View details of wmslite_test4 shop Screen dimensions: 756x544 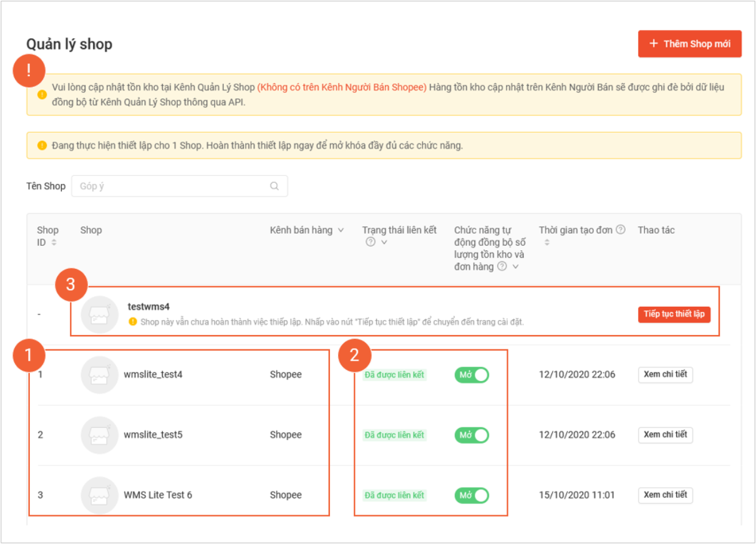(x=665, y=374)
